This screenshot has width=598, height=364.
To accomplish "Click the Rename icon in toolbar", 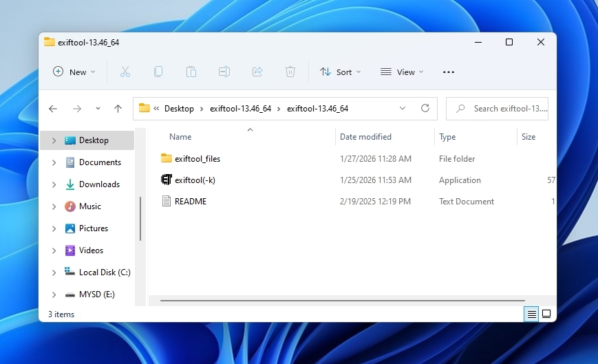I will (x=224, y=72).
